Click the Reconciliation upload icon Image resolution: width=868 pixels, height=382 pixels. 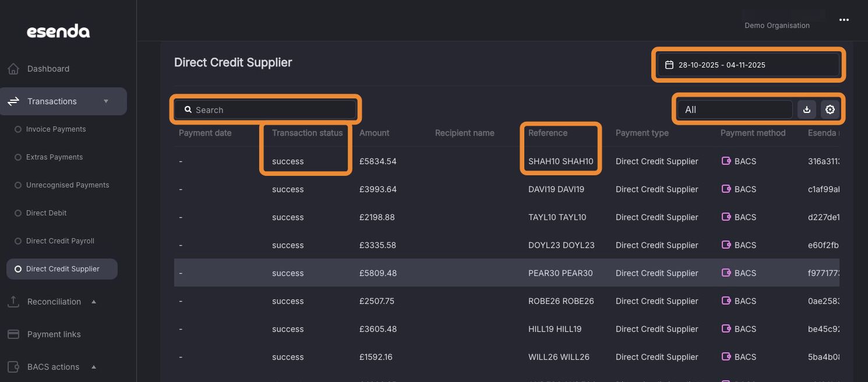tap(13, 302)
